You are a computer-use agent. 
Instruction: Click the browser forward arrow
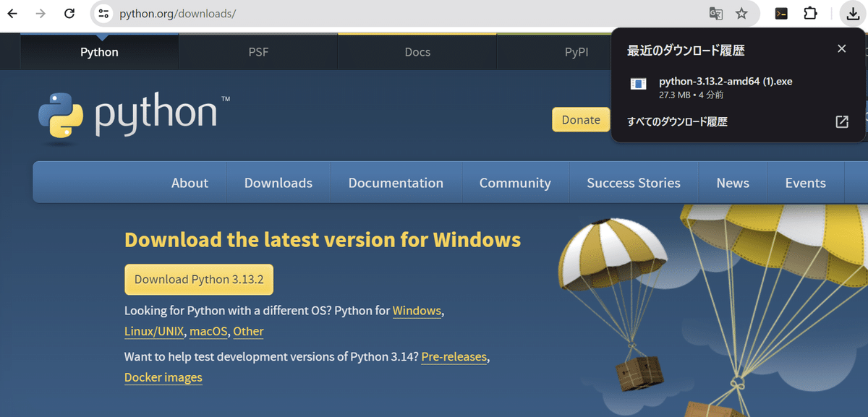pos(41,13)
